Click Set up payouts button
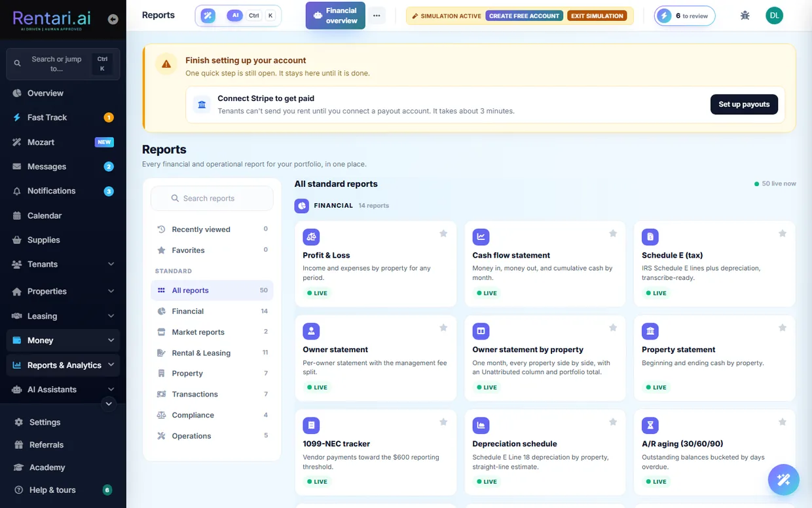 click(744, 104)
